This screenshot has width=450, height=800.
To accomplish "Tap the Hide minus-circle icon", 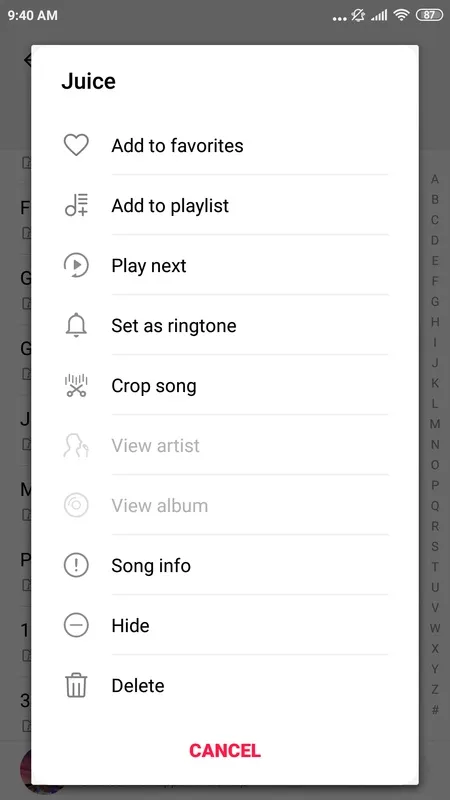I will pos(76,626).
